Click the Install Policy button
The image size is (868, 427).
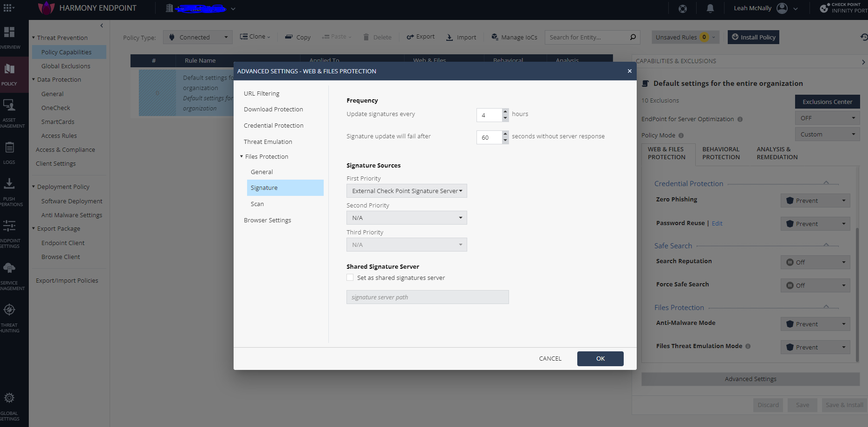click(753, 37)
